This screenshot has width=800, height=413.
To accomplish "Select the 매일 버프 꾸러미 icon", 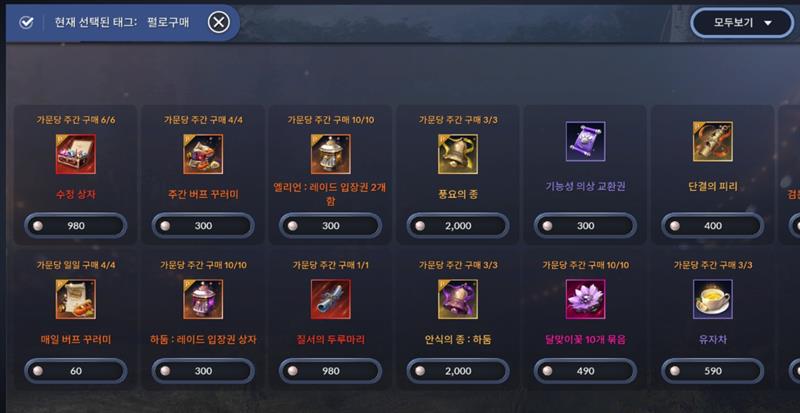I will (x=76, y=299).
